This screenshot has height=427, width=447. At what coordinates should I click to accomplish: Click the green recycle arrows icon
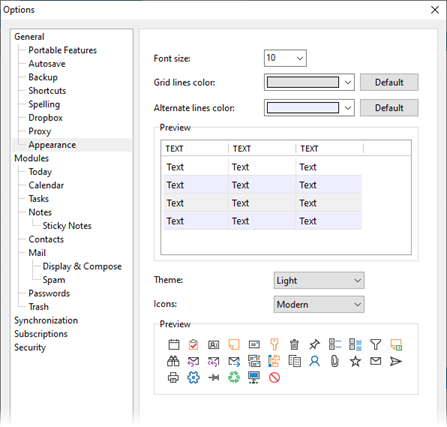(234, 378)
